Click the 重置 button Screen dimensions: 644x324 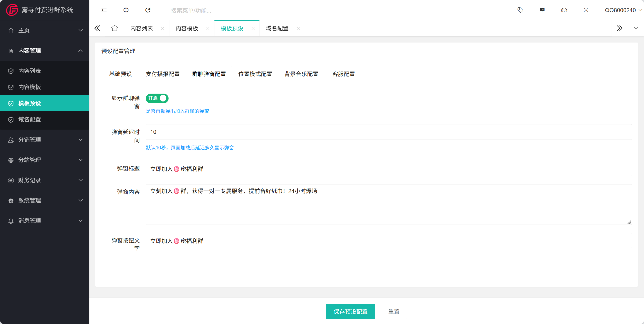point(394,311)
